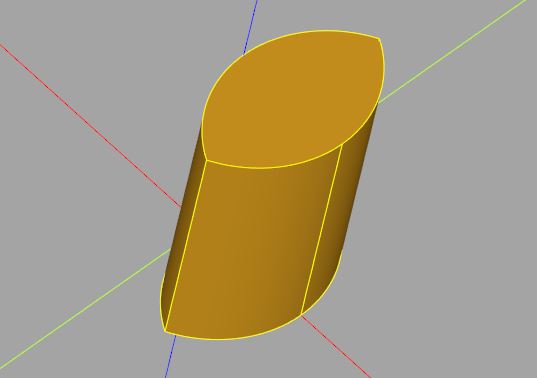Click the bottom-left corner vertex
Viewport: 537px width, 378px height.
point(165,331)
